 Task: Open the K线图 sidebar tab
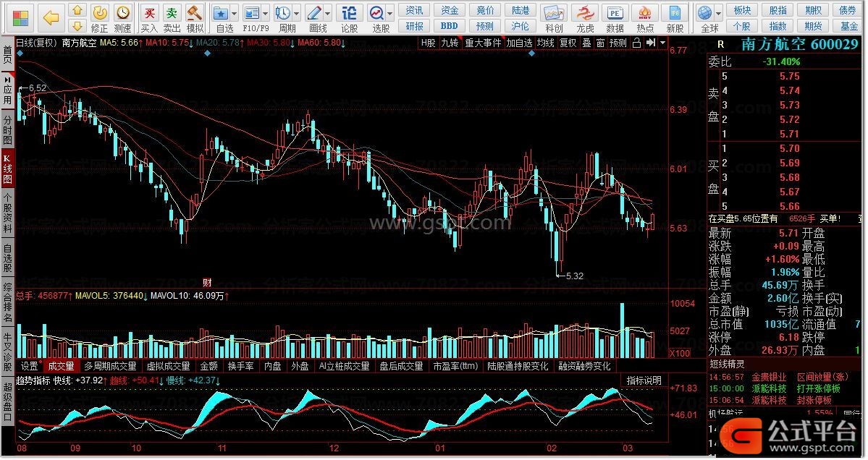[7, 169]
